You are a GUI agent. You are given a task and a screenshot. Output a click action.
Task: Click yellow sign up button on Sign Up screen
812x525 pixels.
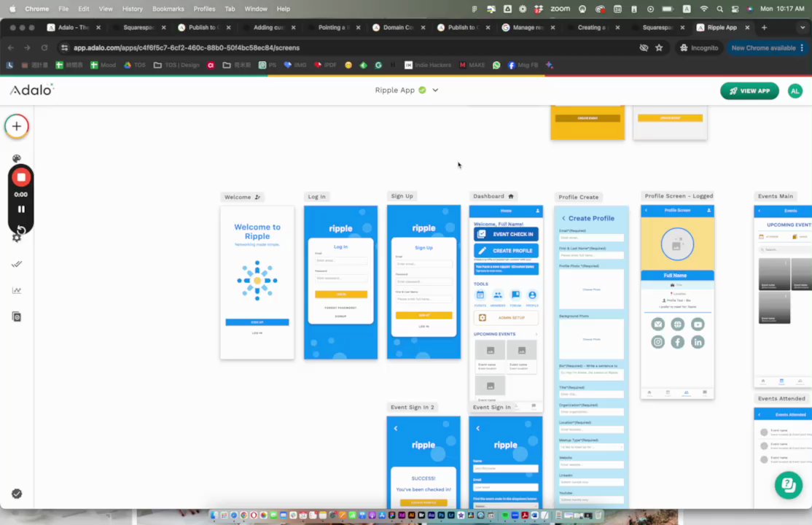click(423, 315)
